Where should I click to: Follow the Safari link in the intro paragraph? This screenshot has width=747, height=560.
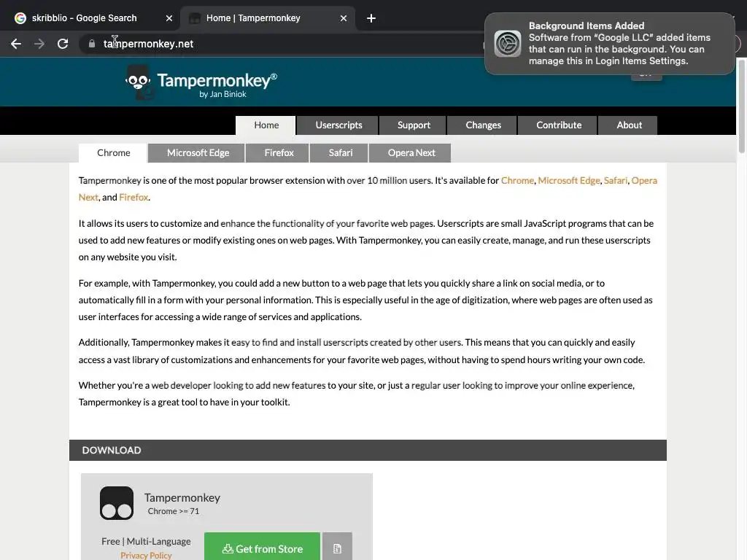coord(616,181)
